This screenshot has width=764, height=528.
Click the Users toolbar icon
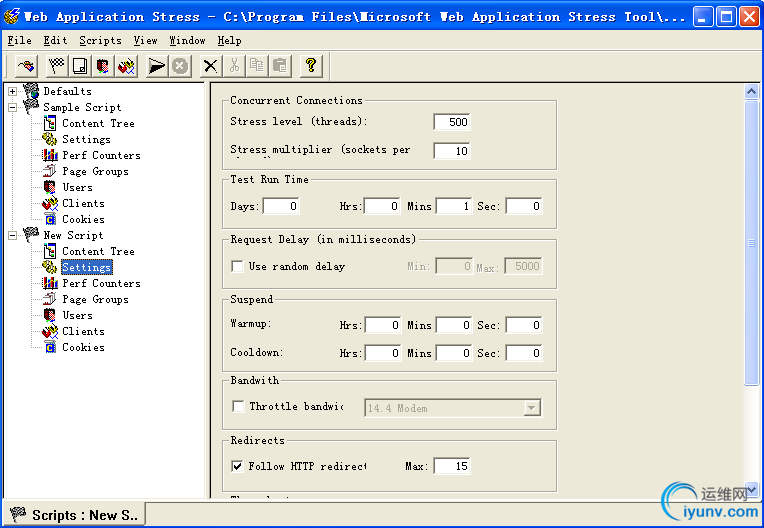pyautogui.click(x=103, y=66)
